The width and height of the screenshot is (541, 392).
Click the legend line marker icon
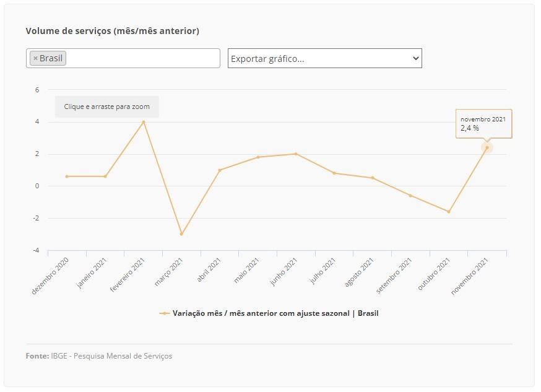pos(164,314)
